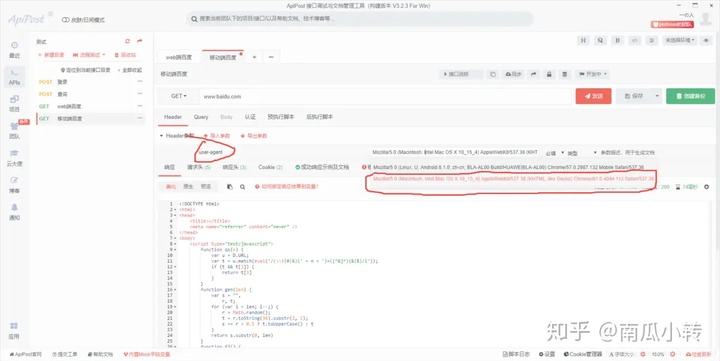Image resolution: width=720 pixels, height=361 pixels.
Task: Open the 团队 (team) sidebar section
Action: (x=15, y=130)
